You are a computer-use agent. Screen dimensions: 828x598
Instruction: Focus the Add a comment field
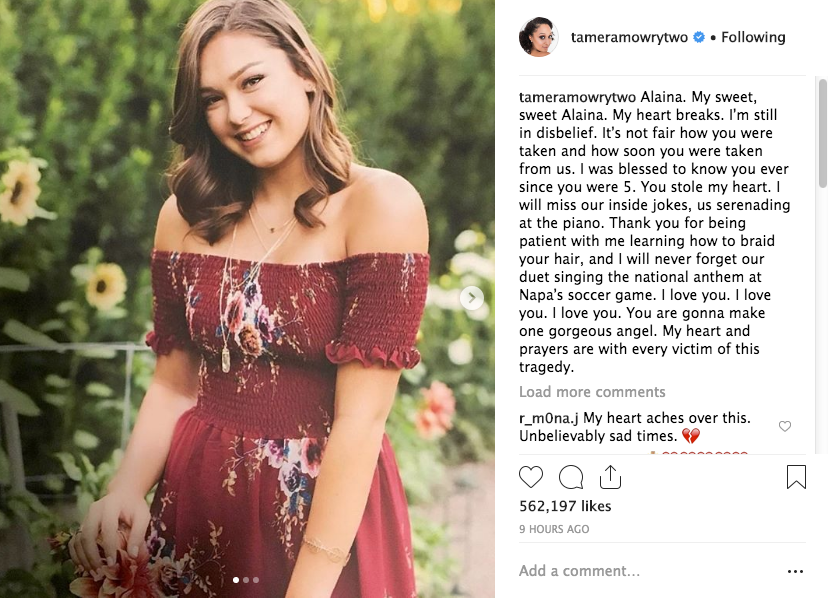click(640, 572)
